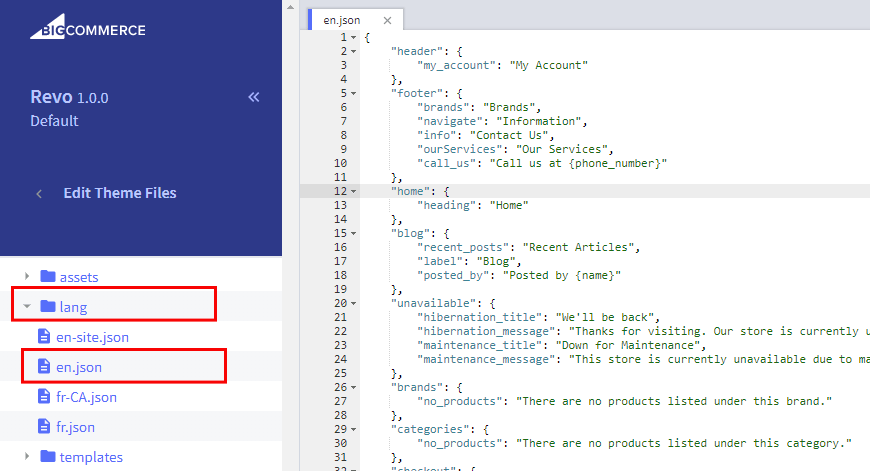
Task: Collapse the sidebar with double chevron icon
Action: [x=253, y=97]
